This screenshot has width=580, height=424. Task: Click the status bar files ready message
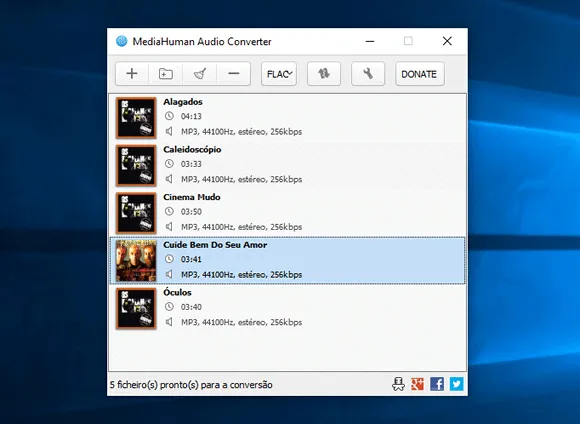click(191, 385)
